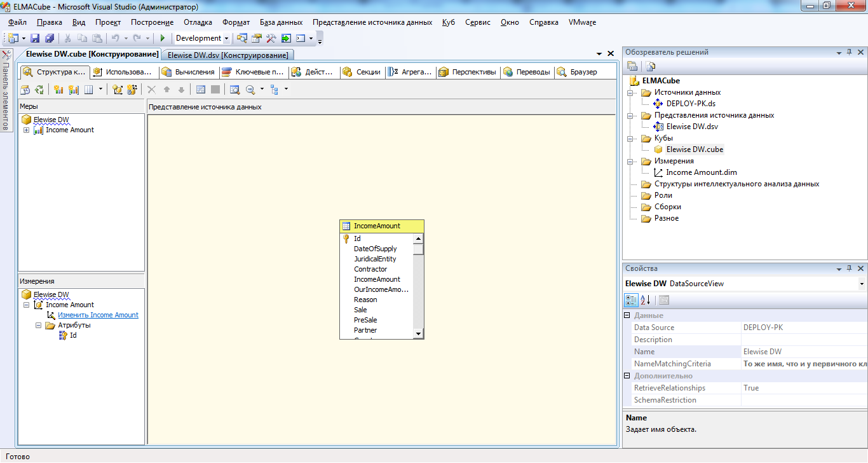Viewport: 868px width, 463px height.
Task: Click the New Measure Group icon
Action: [x=72, y=90]
